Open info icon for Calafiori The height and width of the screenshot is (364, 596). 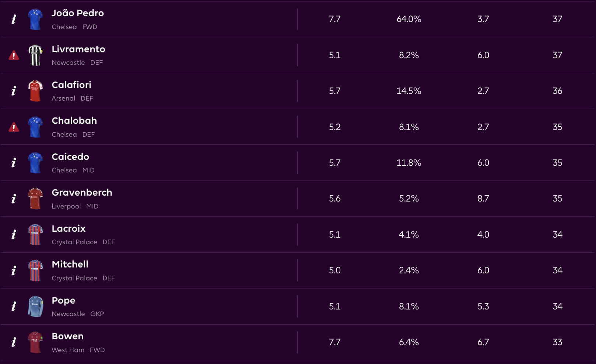click(x=14, y=91)
